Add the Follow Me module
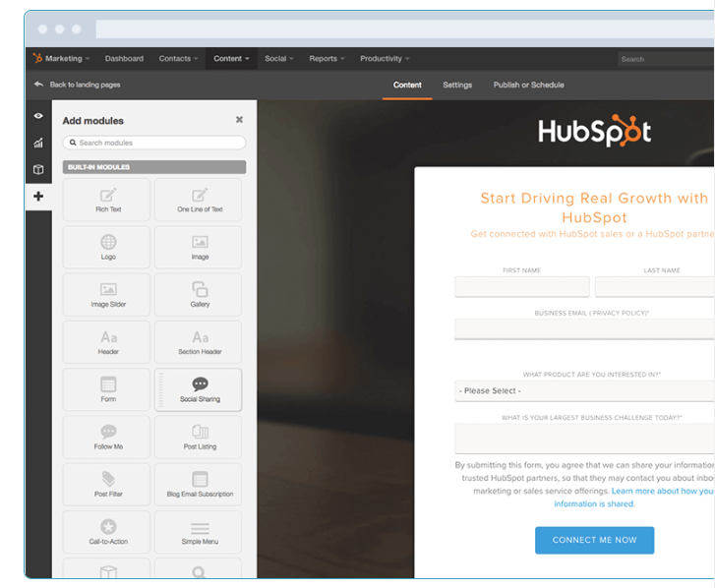The height and width of the screenshot is (588, 715). coord(106,437)
